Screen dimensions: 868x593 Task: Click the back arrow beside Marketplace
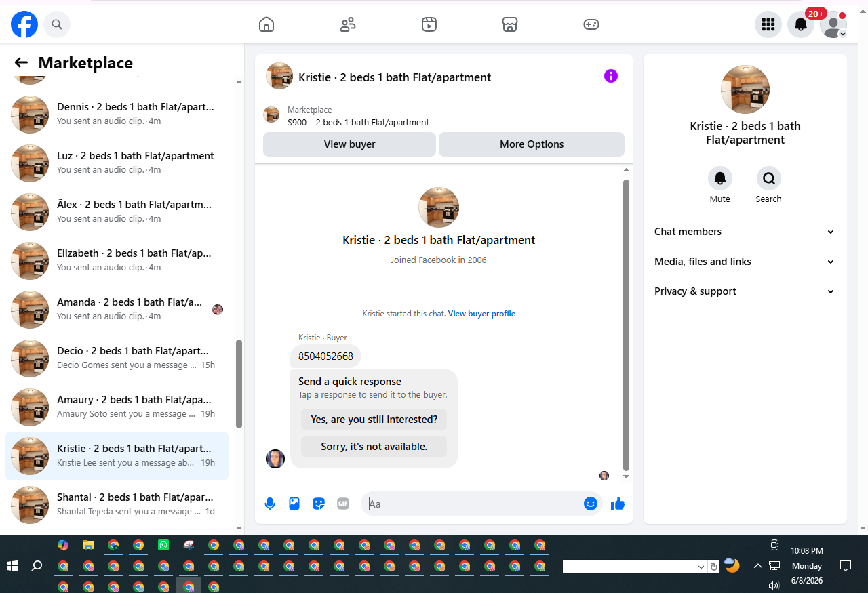21,63
